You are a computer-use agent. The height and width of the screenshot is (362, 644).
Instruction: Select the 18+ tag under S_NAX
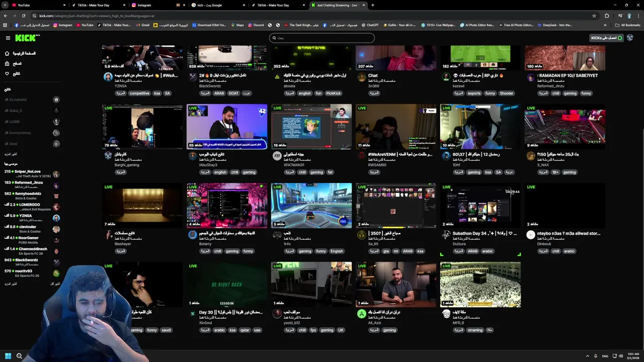[555, 172]
